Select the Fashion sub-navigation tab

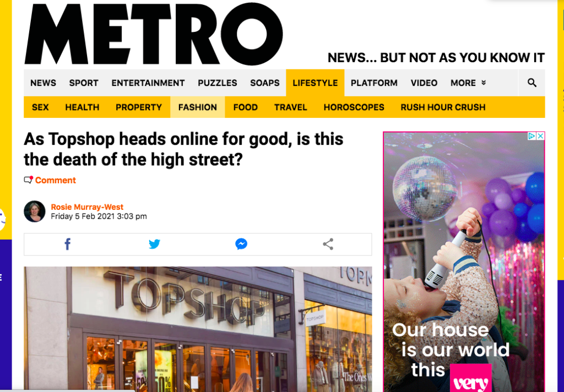(x=198, y=107)
